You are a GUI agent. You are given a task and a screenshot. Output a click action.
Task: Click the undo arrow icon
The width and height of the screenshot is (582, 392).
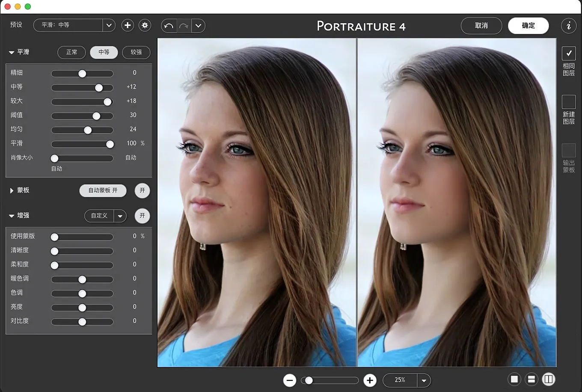pyautogui.click(x=169, y=26)
